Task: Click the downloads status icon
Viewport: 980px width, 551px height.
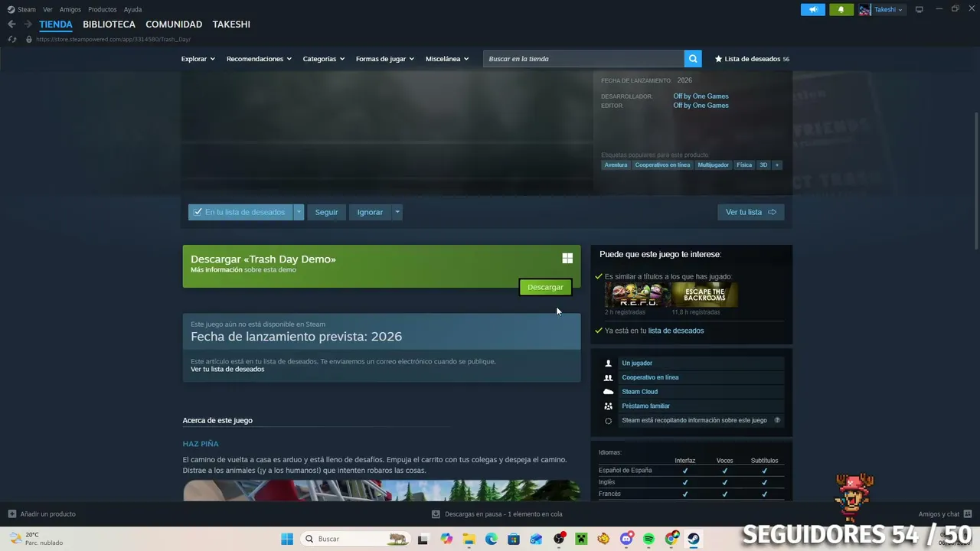Action: tap(436, 514)
